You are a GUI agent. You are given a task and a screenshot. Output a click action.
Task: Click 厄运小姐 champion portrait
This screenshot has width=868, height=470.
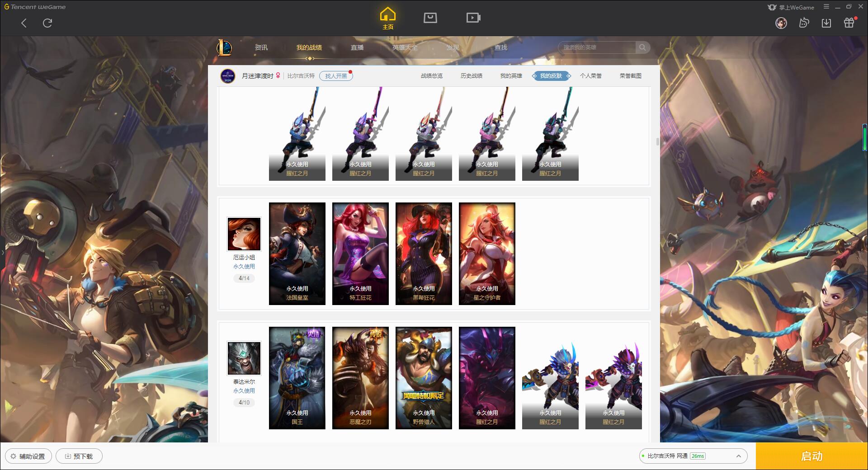coord(244,234)
